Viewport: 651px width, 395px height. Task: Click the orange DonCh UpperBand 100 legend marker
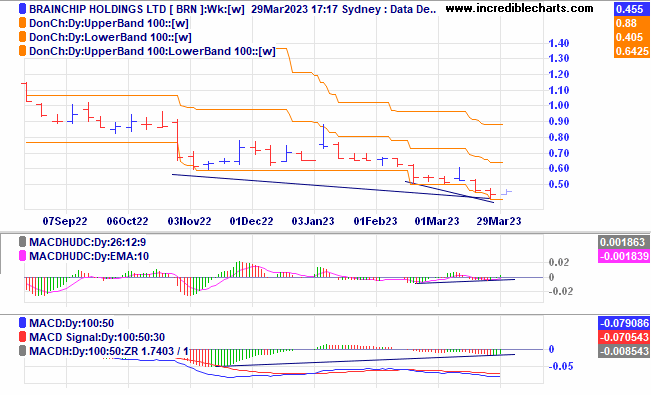pos(22,23)
